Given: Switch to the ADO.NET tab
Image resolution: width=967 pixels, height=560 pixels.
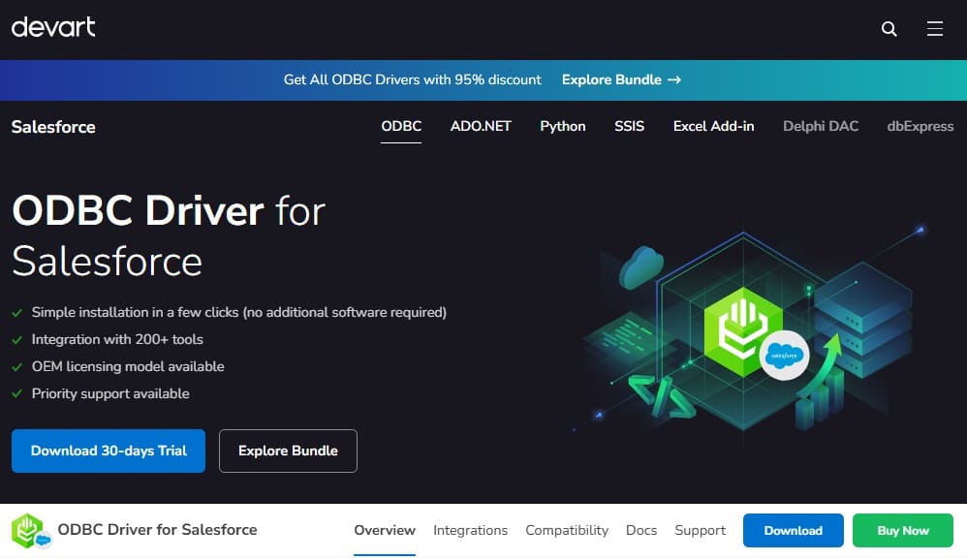Looking at the screenshot, I should point(481,126).
